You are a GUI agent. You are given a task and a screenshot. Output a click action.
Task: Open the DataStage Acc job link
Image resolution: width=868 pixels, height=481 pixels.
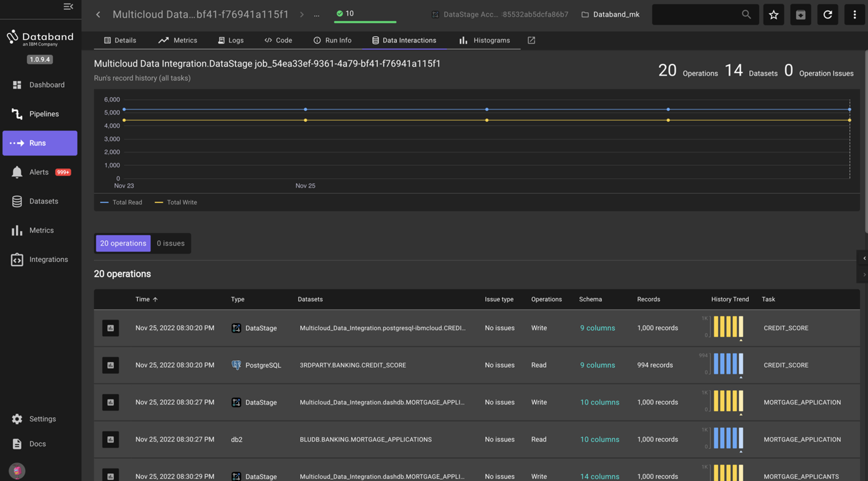[500, 15]
